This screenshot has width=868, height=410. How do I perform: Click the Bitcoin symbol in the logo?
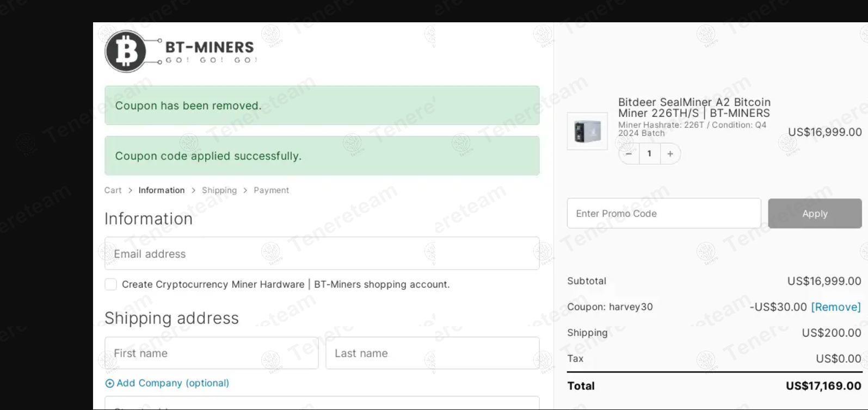pyautogui.click(x=127, y=51)
